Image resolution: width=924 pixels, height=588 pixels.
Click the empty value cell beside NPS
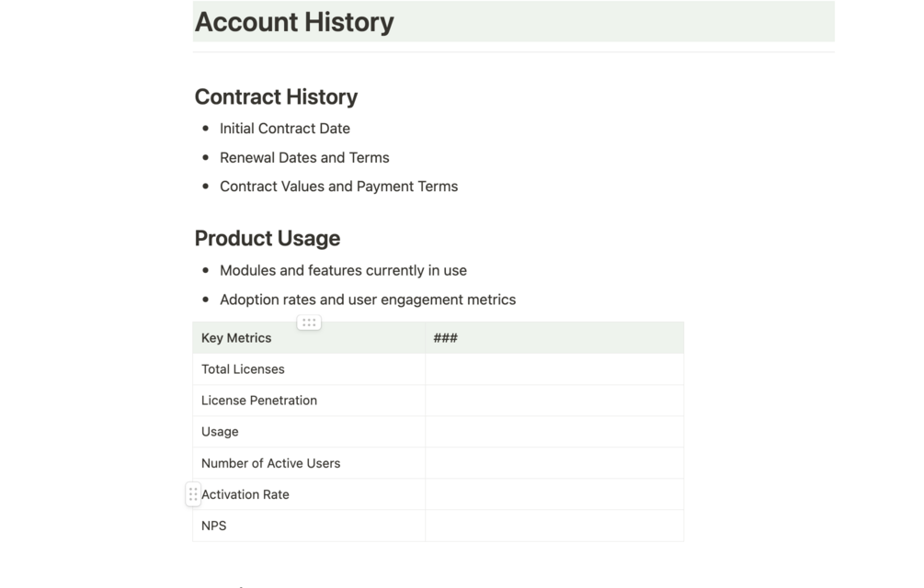tap(554, 526)
